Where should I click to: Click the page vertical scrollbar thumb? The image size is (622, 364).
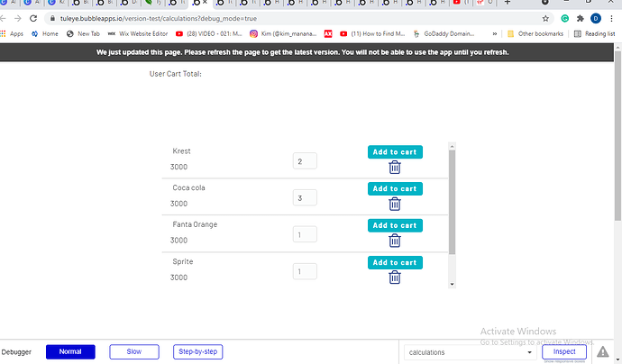coord(617,136)
